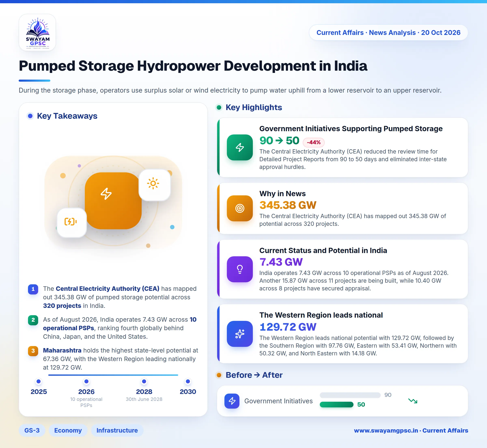Click the 10 operational PSPs timeline caption
Viewport: 487px width, 448px height.
point(86,402)
